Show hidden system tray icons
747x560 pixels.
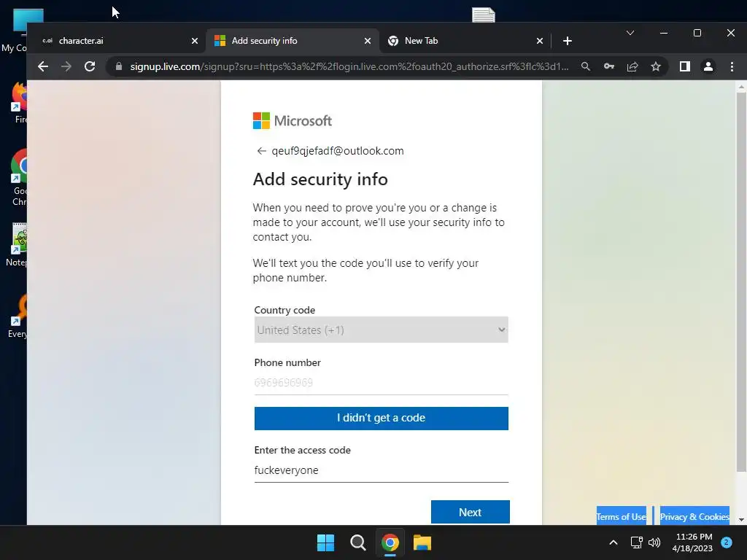(x=613, y=542)
